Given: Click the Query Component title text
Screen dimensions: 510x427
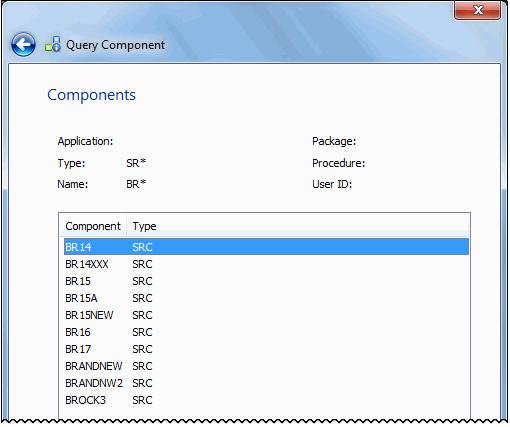Looking at the screenshot, I should click(x=115, y=45).
